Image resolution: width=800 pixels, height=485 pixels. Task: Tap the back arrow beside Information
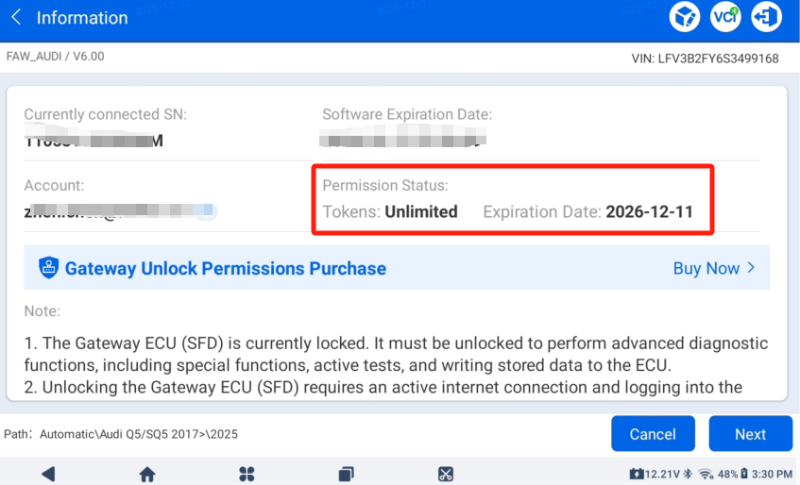16,18
